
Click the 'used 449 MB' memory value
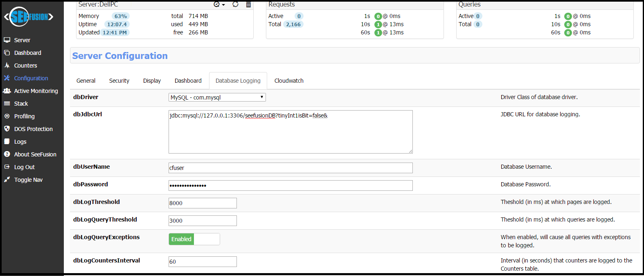(189, 24)
